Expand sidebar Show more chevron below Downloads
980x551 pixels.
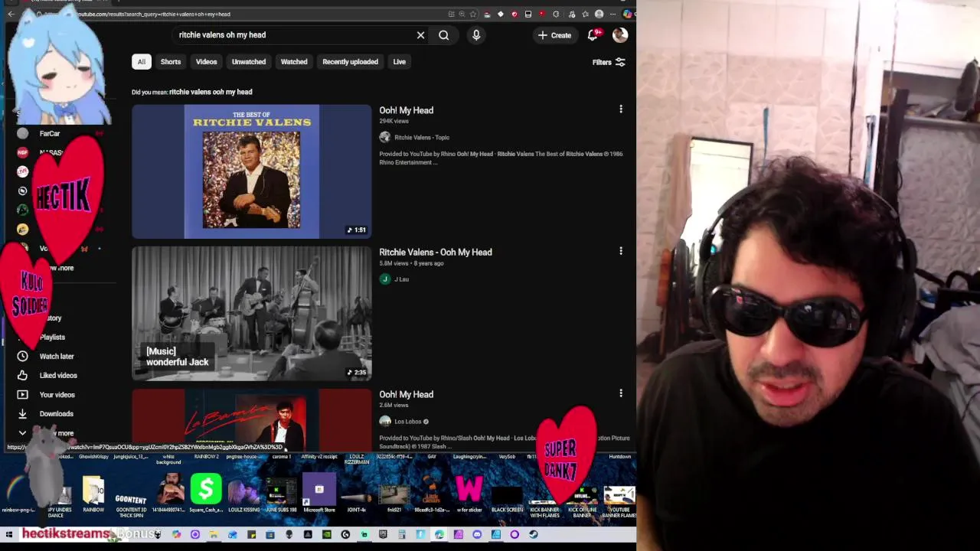pos(22,433)
